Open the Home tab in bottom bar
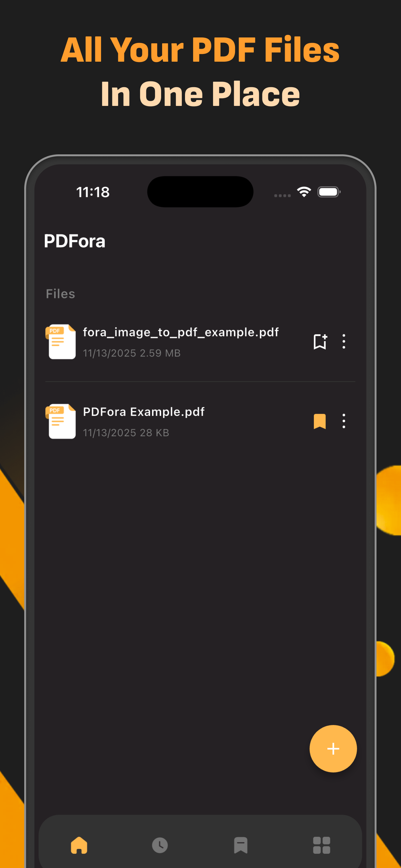This screenshot has height=868, width=401. [x=79, y=845]
